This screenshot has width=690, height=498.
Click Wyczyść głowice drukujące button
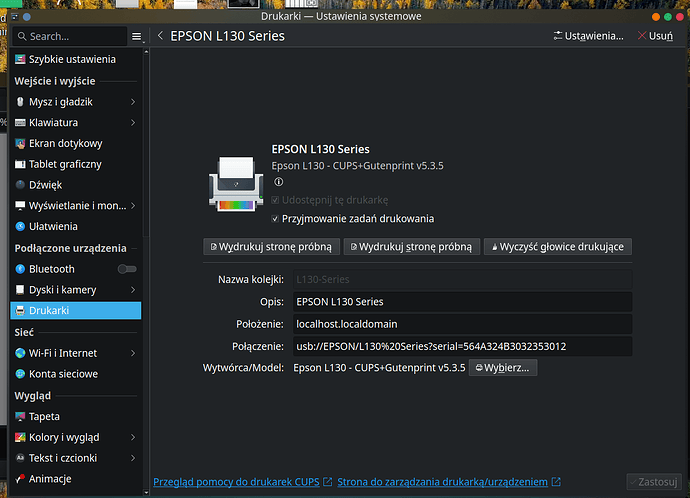pos(558,247)
